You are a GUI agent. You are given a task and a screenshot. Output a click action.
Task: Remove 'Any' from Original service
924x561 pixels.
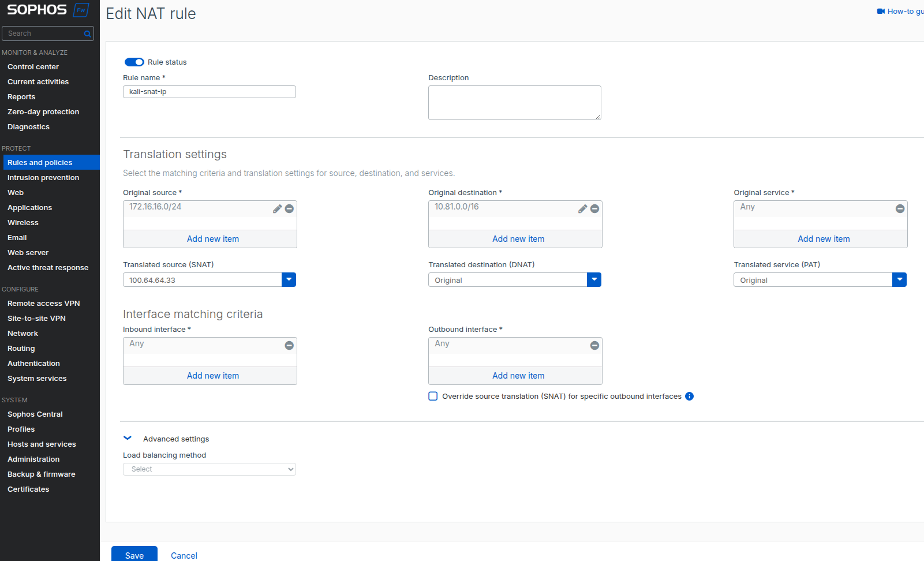click(x=900, y=209)
